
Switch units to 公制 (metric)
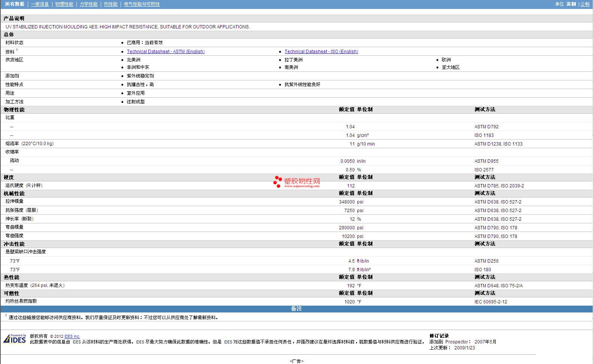point(585,4)
